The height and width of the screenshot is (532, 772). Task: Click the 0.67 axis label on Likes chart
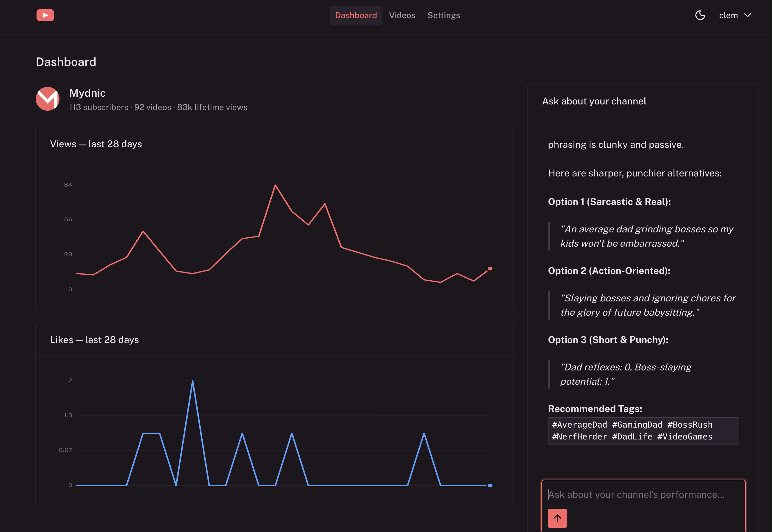[65, 450]
